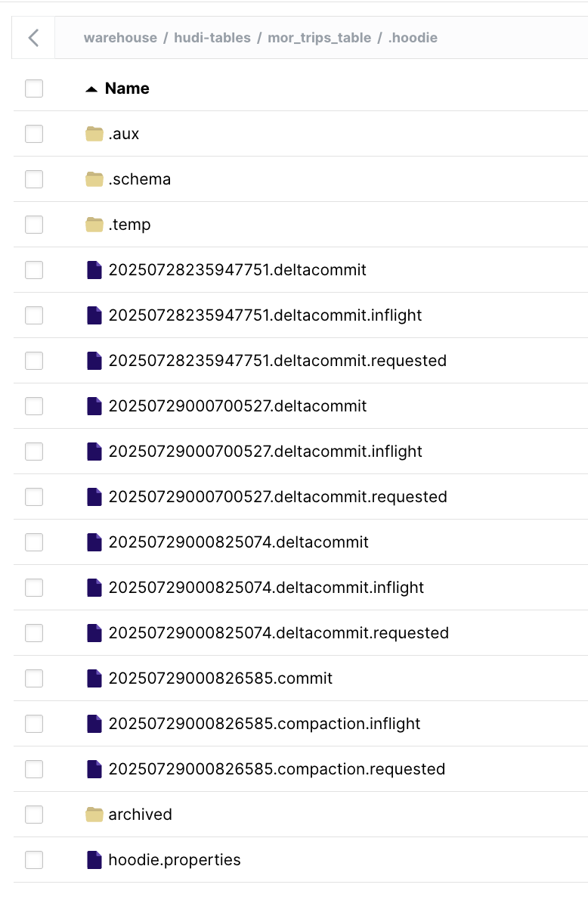
Task: Open 20250729000825074.deltacommit file
Action: pos(238,542)
